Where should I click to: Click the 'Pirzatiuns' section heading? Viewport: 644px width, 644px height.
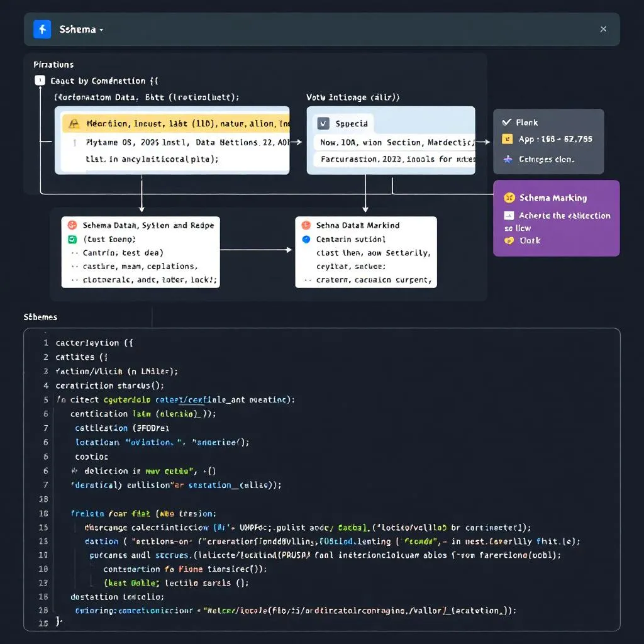[x=53, y=64]
